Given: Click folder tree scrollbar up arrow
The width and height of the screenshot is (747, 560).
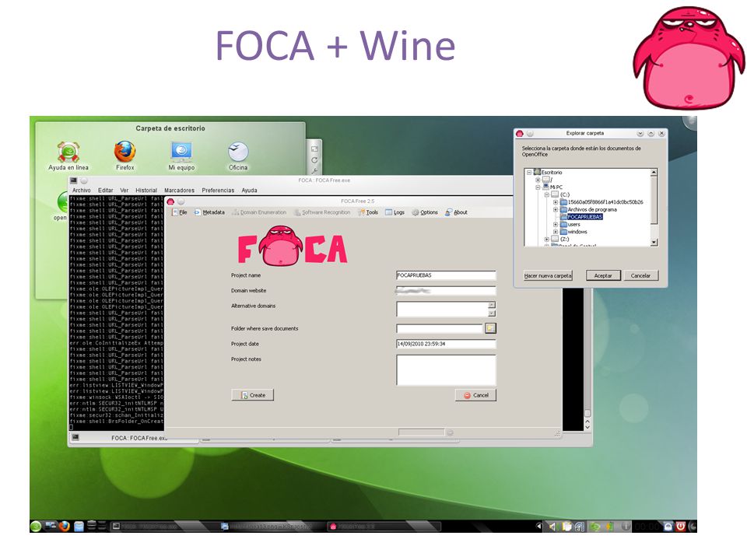Looking at the screenshot, I should click(654, 173).
